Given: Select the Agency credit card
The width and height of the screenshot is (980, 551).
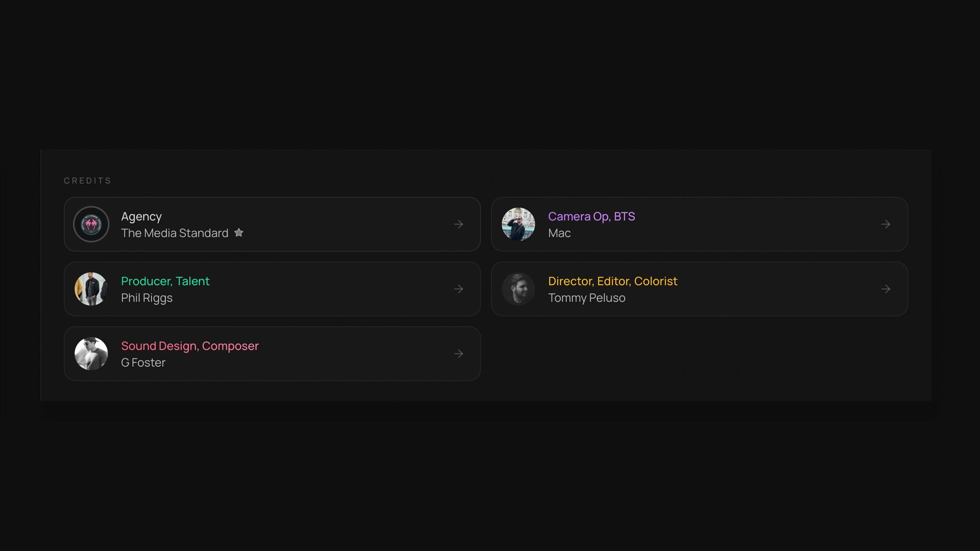Looking at the screenshot, I should [272, 224].
